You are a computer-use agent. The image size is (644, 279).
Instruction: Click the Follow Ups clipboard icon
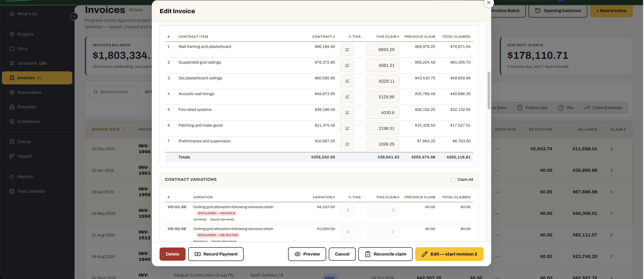pos(520,108)
